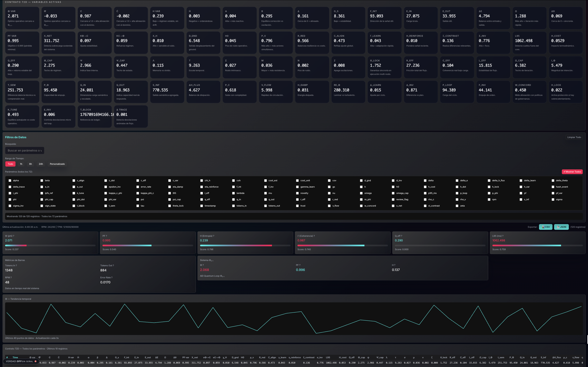Click the help mark beside H (Entropía)
Image resolution: width=588 pixels, height=367 pixels.
point(213,236)
